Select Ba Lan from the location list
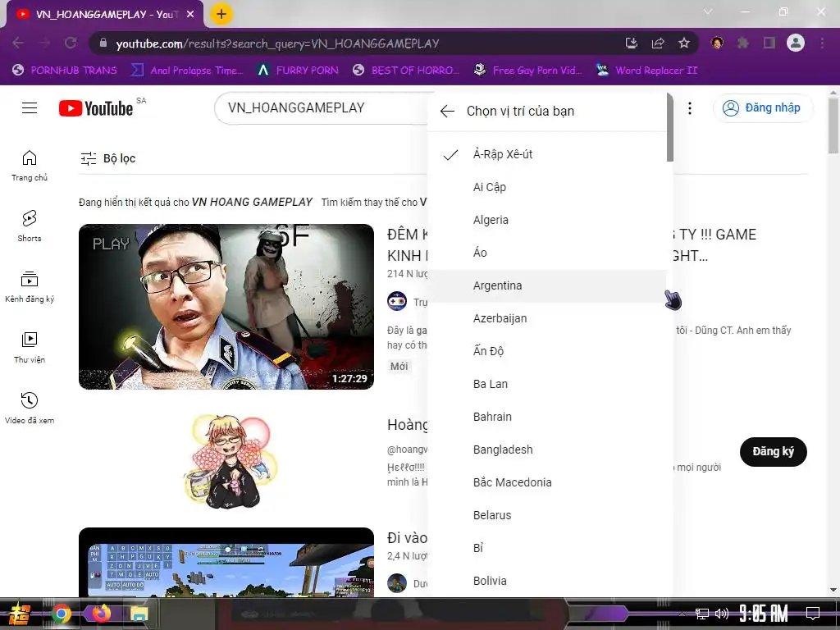This screenshot has height=630, width=840. click(547, 384)
